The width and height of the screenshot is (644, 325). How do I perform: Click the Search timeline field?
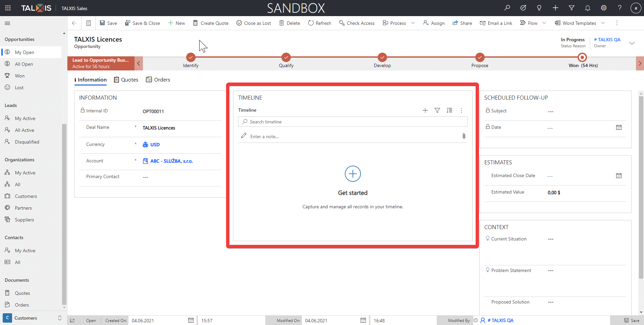[353, 122]
